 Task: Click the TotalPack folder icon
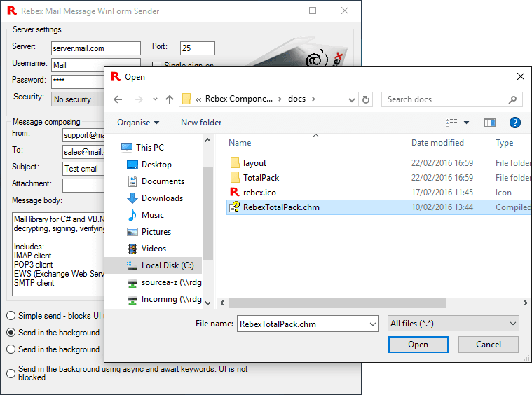tap(235, 177)
